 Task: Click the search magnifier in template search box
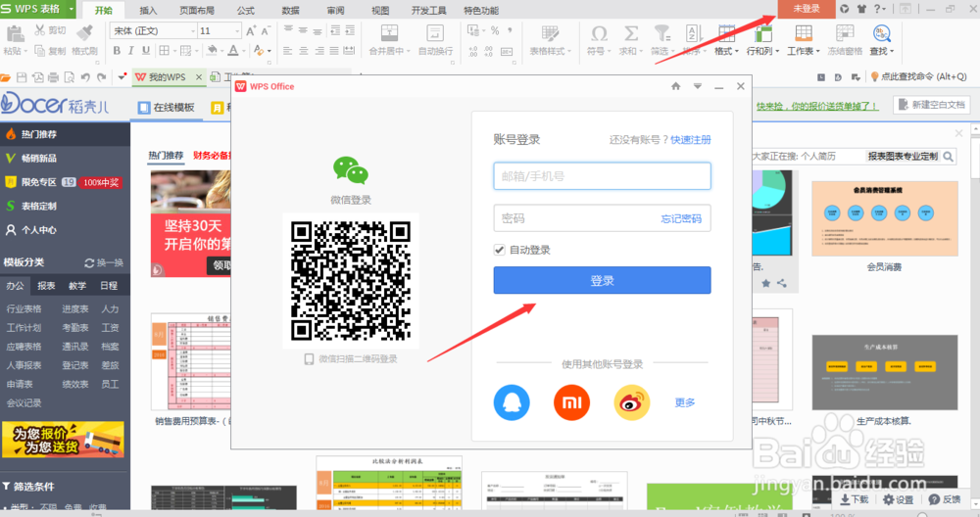(949, 156)
